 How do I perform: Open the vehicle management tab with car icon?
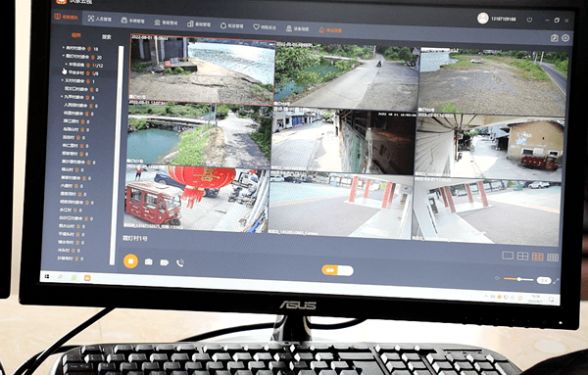click(133, 21)
